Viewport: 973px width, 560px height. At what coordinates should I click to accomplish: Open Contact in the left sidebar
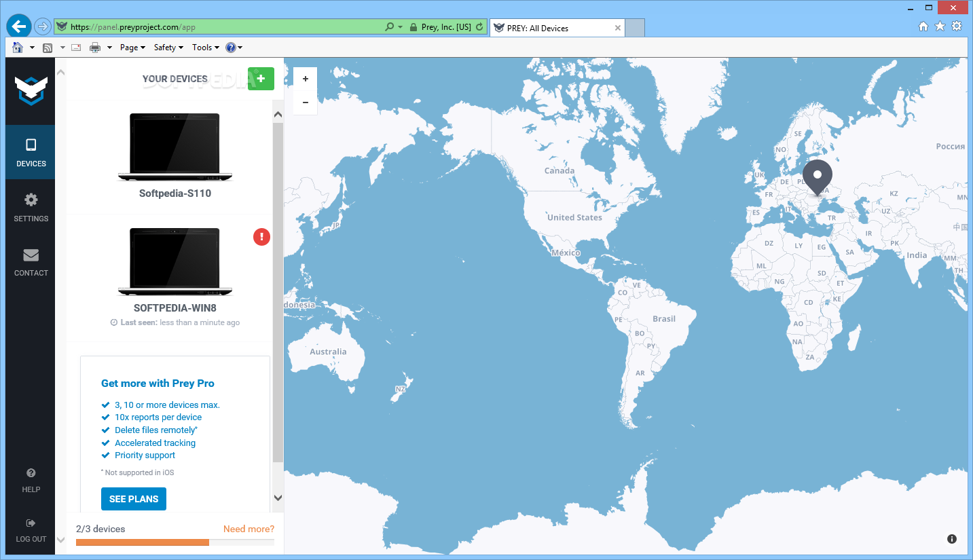click(x=31, y=262)
